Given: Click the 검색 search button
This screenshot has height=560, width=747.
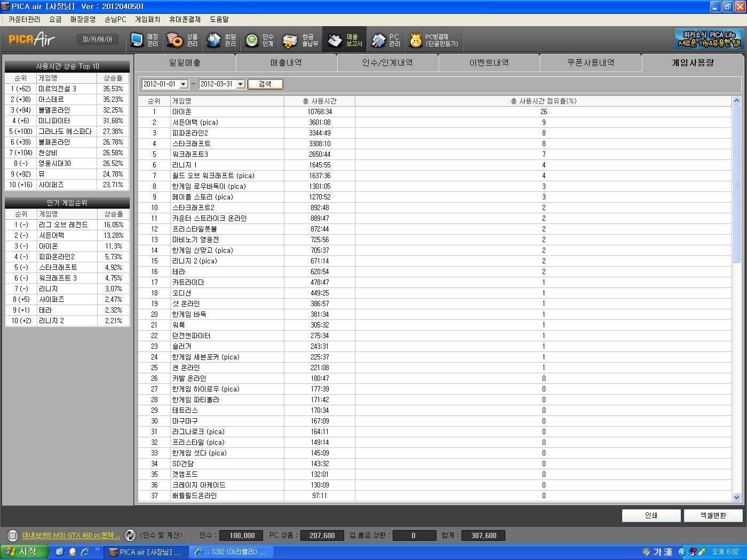Looking at the screenshot, I should [x=265, y=84].
